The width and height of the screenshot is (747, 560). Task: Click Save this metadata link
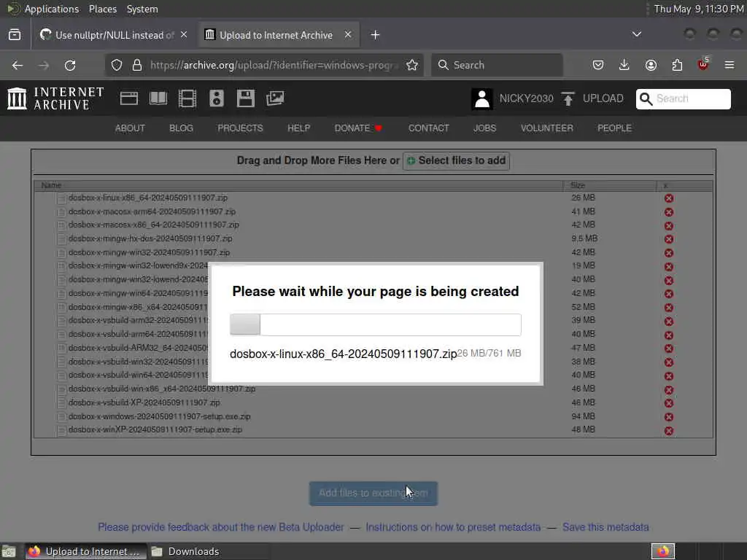click(x=605, y=527)
